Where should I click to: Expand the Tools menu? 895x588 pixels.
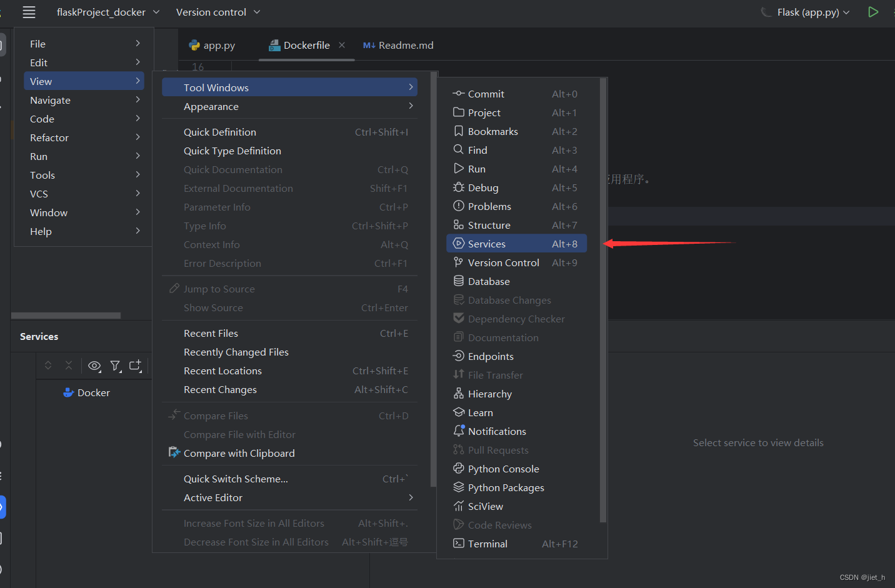coord(84,175)
